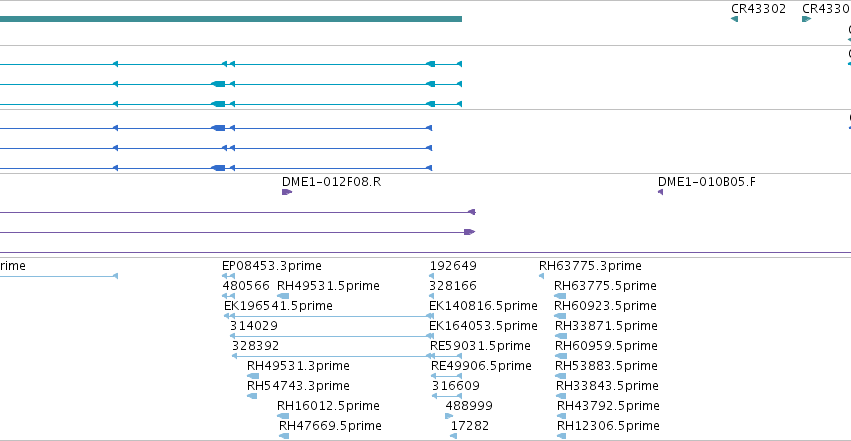Image resolution: width=851 pixels, height=441 pixels.
Task: Click the 192649 feature label
Action: point(453,266)
